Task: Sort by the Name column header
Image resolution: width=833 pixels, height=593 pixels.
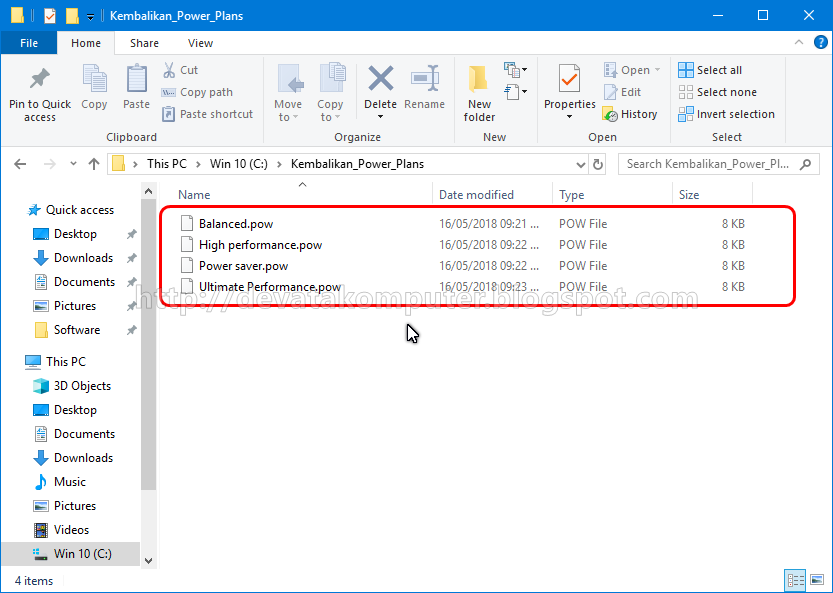Action: point(194,195)
